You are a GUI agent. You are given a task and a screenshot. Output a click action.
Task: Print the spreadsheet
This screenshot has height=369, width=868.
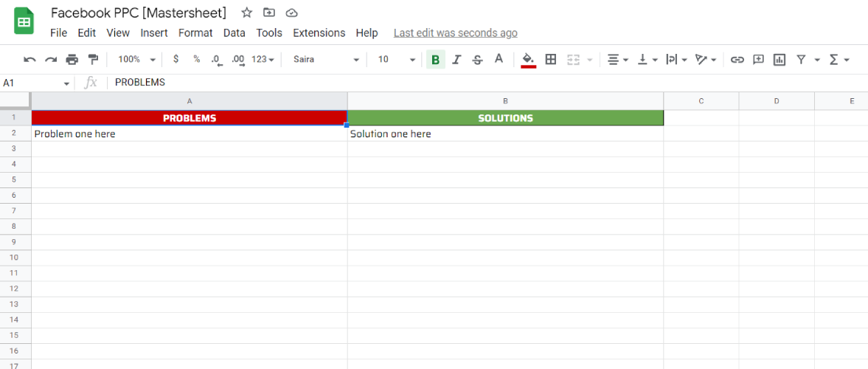(72, 59)
